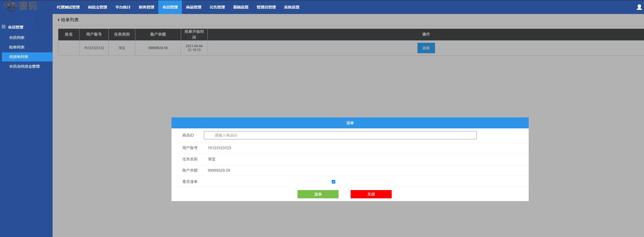Image resolution: width=644 pixels, height=237 pixels.
Task: Click the logo in the header
Action: 21,6
